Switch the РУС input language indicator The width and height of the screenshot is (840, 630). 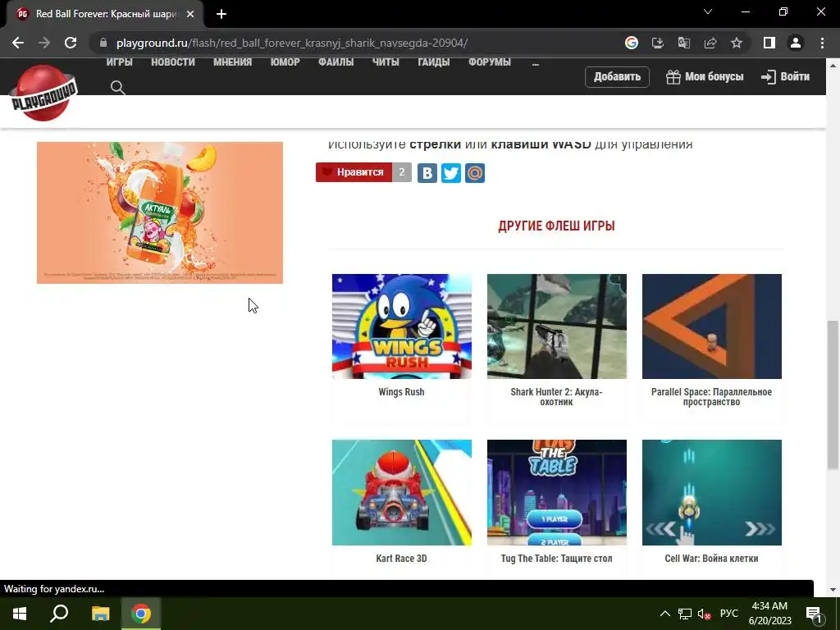[728, 614]
